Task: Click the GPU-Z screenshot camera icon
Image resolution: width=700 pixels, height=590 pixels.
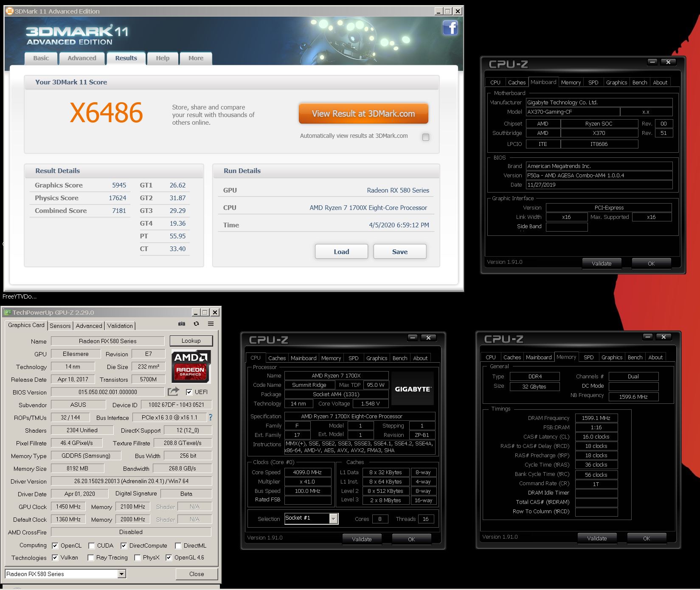Action: 182,324
